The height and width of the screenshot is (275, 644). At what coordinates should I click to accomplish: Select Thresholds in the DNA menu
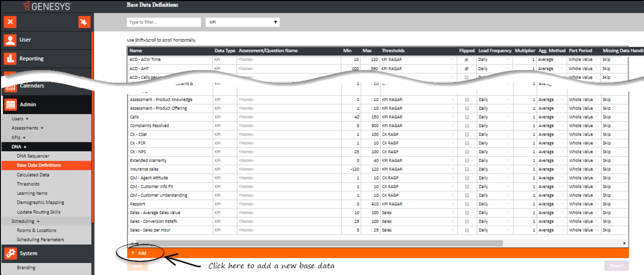(x=28, y=184)
